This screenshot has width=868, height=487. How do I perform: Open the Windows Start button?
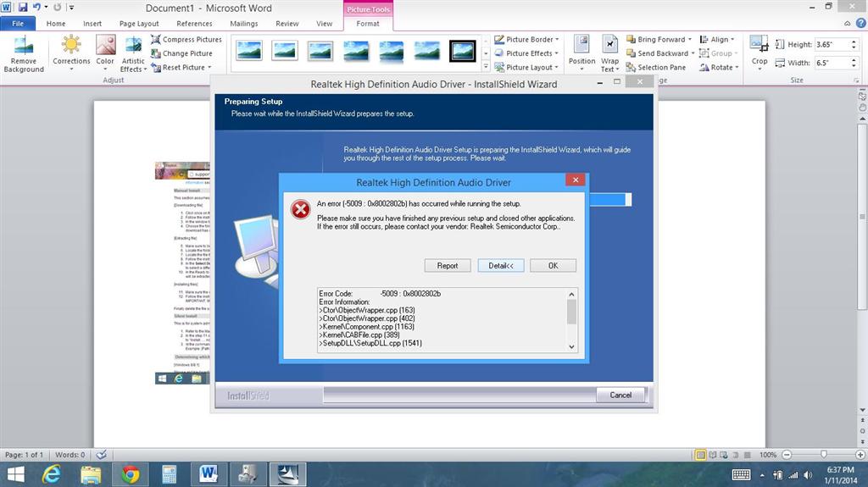point(15,474)
